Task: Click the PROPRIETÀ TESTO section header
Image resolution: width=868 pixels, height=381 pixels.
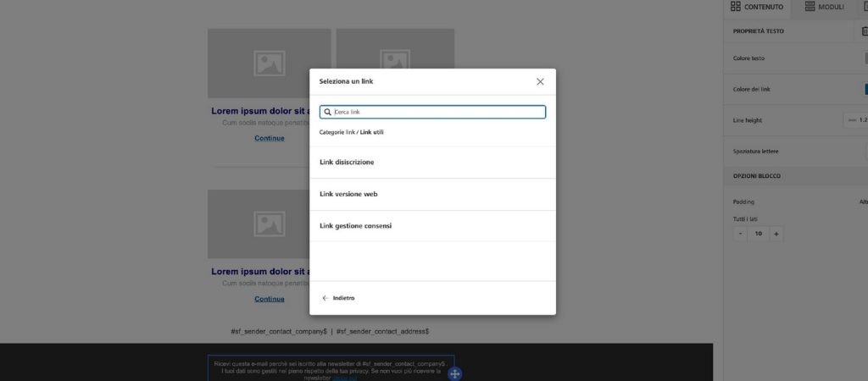Action: [x=759, y=31]
